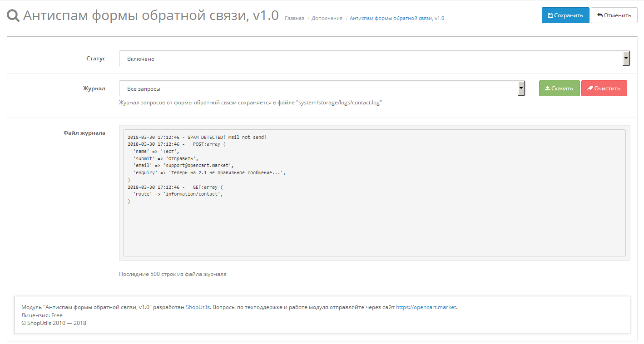
Task: Open the ShopUtils developer link
Action: [x=198, y=307]
